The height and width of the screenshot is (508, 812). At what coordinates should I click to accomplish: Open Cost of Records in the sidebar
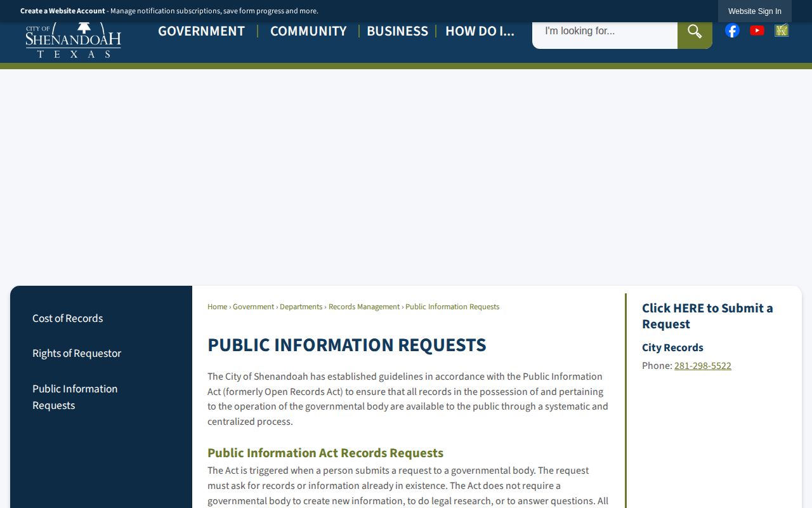(x=68, y=318)
